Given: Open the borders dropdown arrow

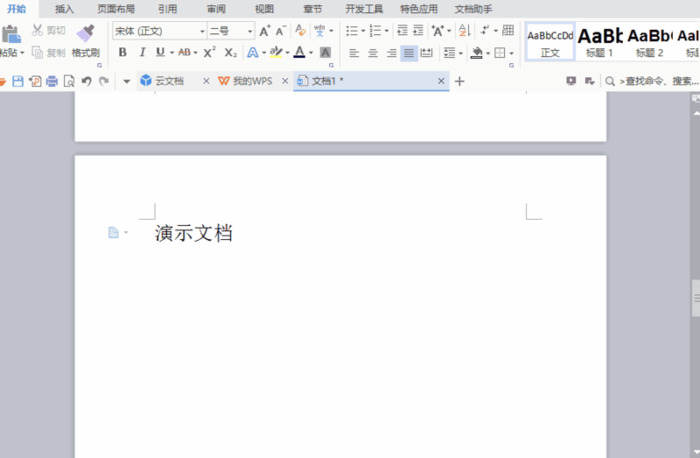Looking at the screenshot, I should click(x=512, y=53).
